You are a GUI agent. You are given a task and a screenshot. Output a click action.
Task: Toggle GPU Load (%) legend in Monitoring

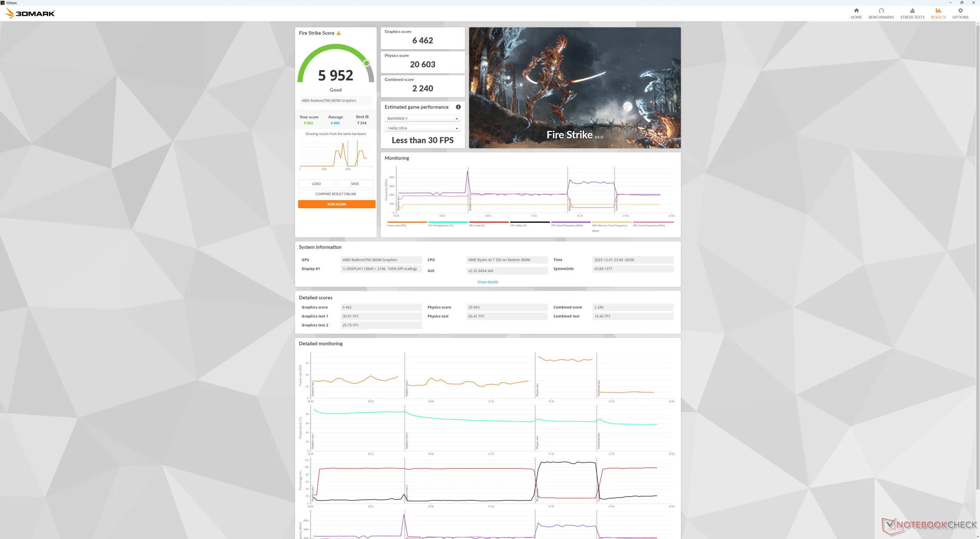click(477, 225)
